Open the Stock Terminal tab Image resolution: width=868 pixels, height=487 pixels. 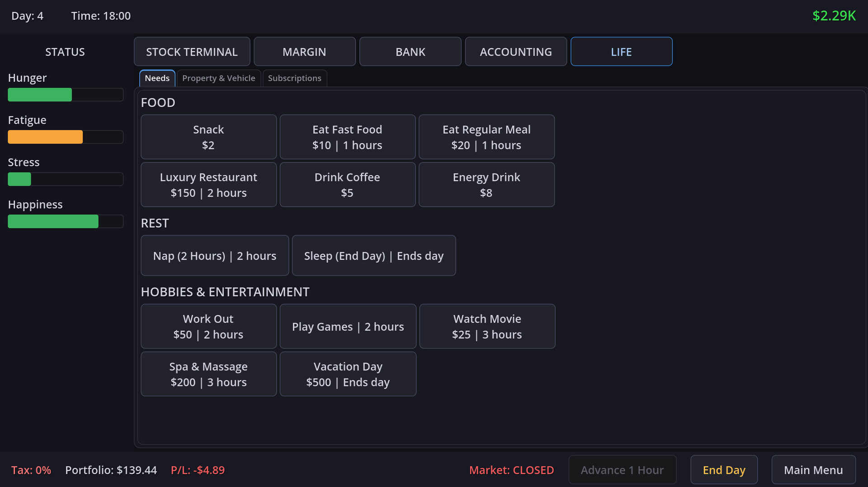192,52
